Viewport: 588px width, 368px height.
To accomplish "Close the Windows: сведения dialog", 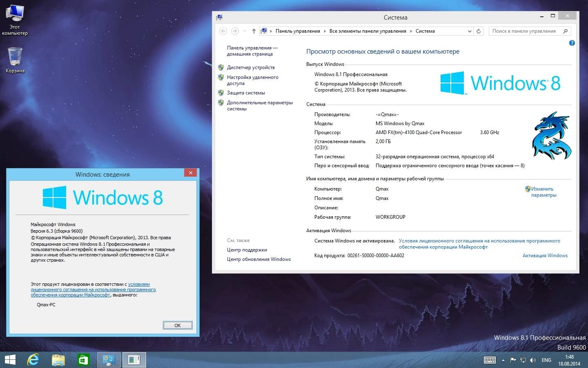I will [x=190, y=173].
